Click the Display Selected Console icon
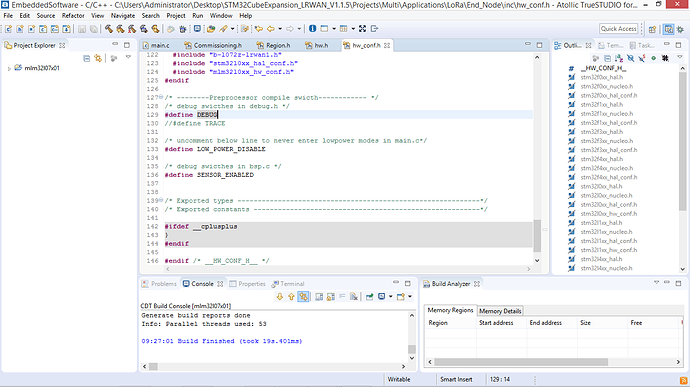Viewport: 690px width, 387px height. pos(382,297)
